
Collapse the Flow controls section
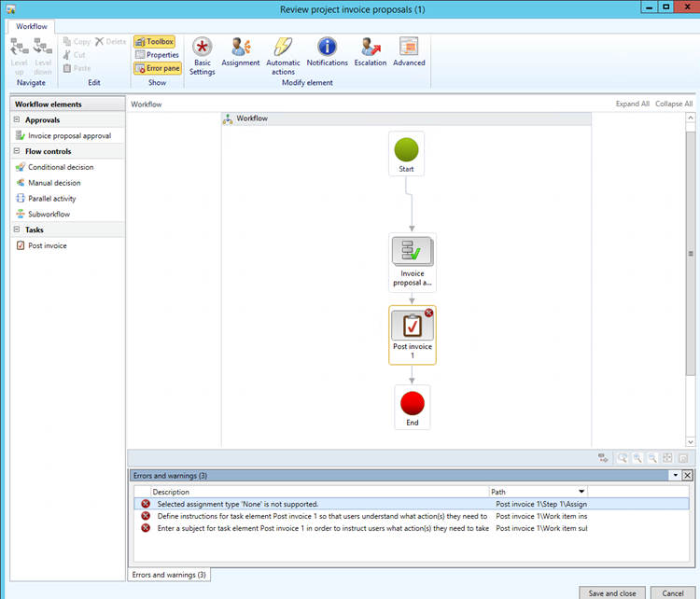pyautogui.click(x=20, y=151)
